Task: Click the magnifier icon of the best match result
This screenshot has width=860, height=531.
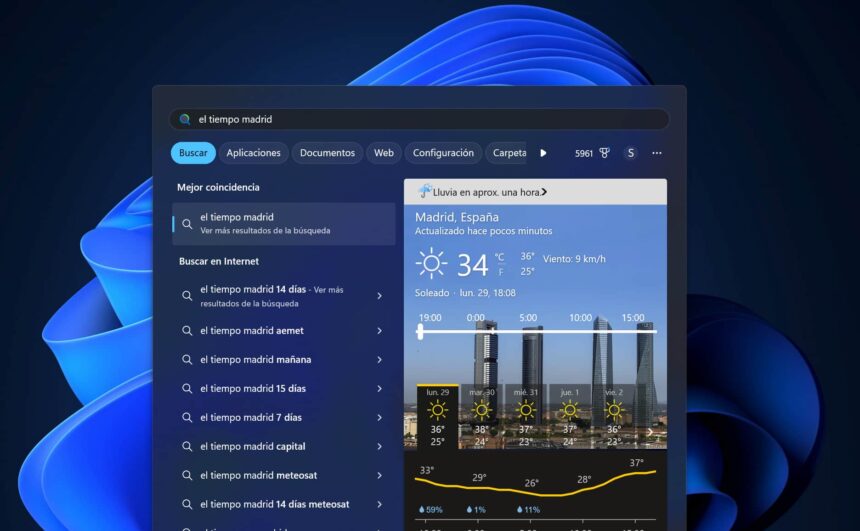Action: [187, 224]
